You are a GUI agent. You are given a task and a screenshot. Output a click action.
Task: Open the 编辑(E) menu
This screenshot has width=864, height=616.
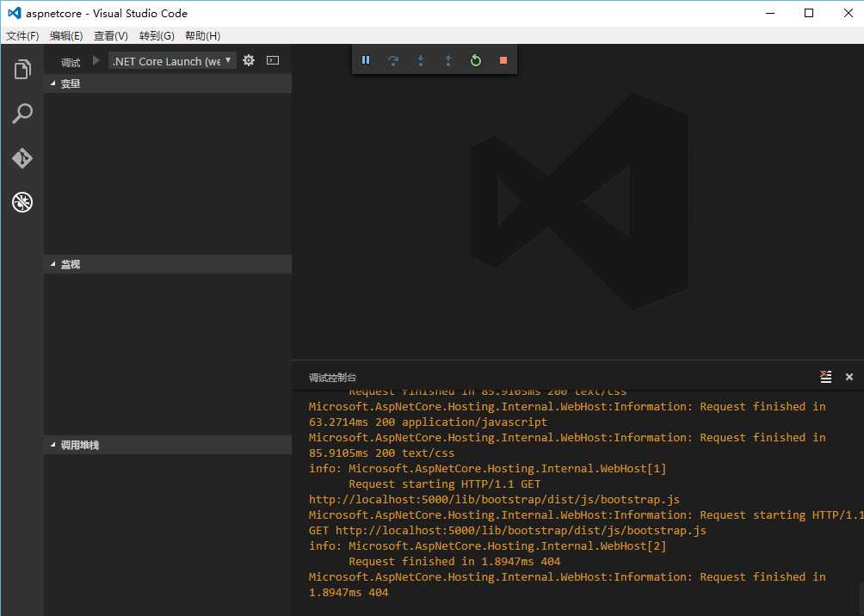(x=66, y=36)
